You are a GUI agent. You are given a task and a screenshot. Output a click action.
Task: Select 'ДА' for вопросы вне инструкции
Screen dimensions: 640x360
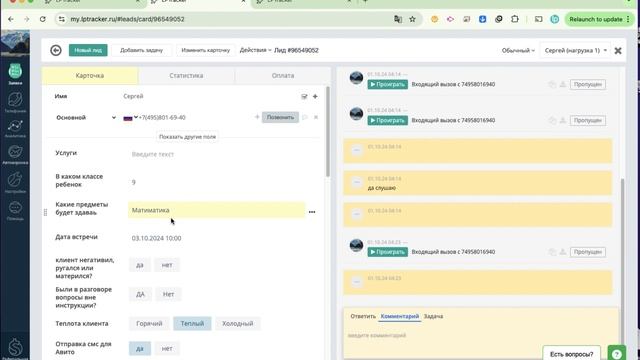(x=140, y=294)
